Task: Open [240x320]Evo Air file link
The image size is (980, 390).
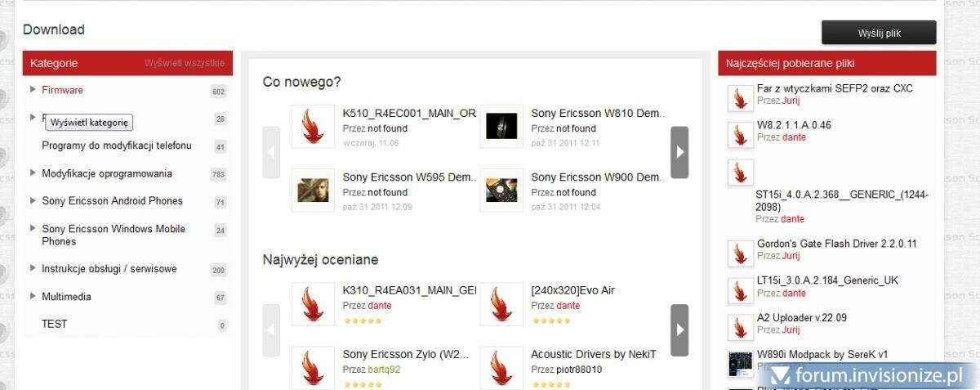Action: [572, 290]
